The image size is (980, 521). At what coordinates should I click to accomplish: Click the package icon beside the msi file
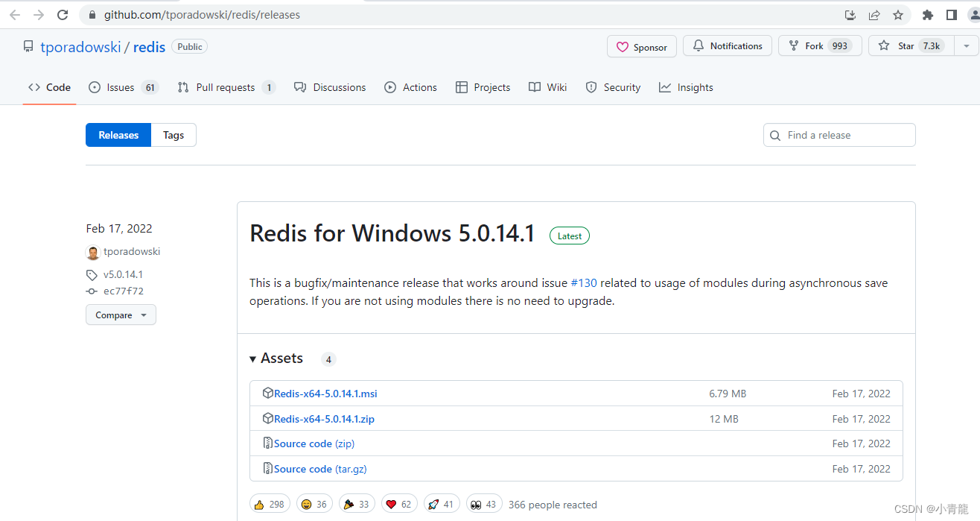tap(268, 393)
